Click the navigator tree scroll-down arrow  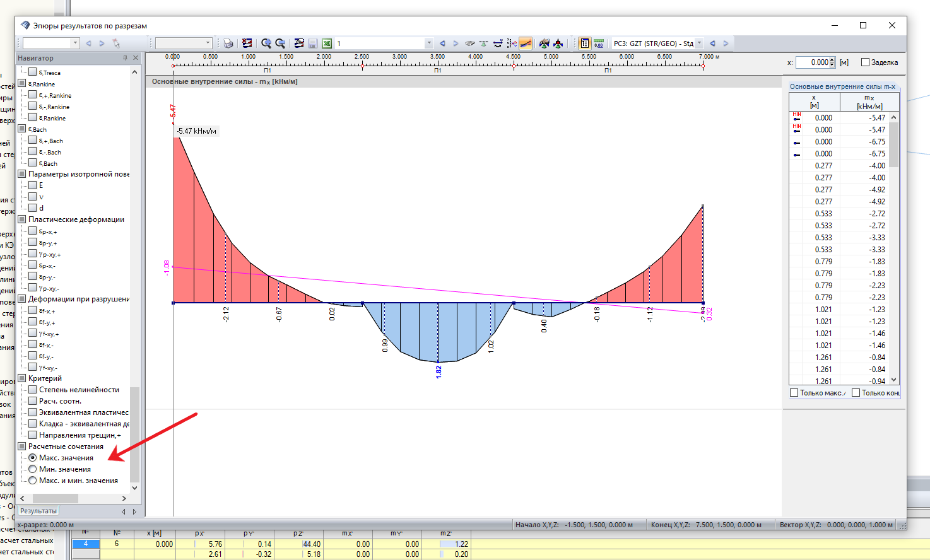[134, 488]
